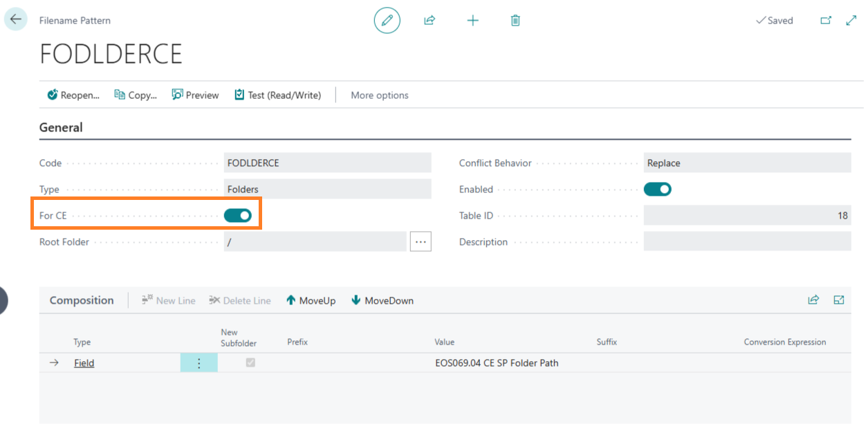The width and height of the screenshot is (868, 440).
Task: Maximize Composition section with expand icon
Action: pos(839,300)
